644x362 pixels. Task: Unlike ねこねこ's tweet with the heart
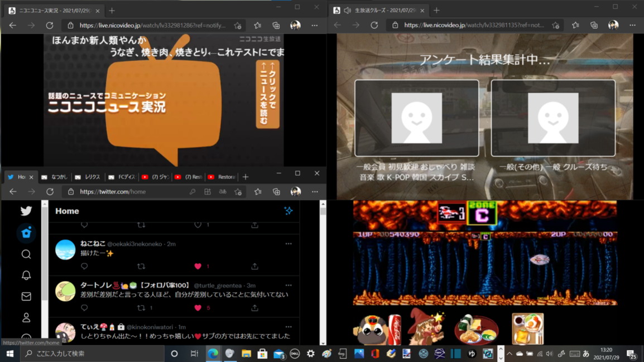click(x=198, y=267)
